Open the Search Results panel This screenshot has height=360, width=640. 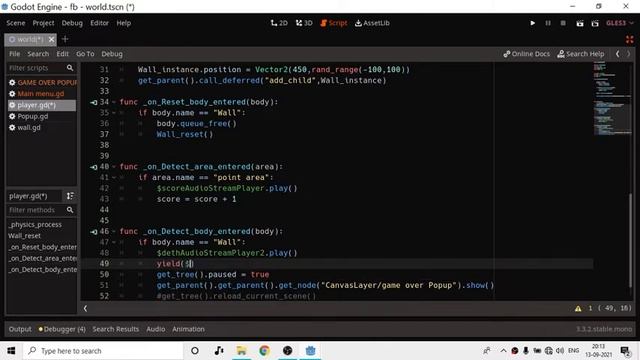116,329
